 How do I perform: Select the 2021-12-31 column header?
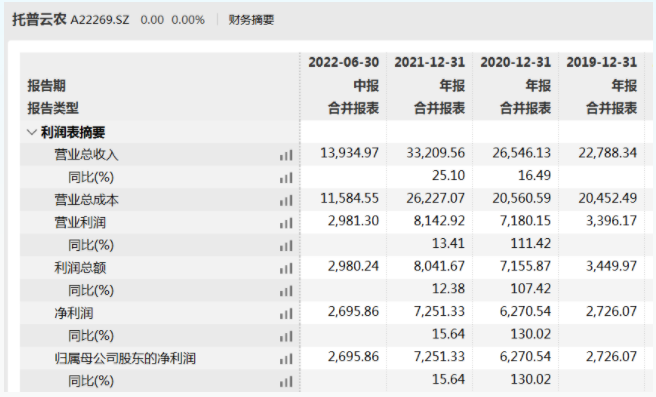[x=430, y=62]
